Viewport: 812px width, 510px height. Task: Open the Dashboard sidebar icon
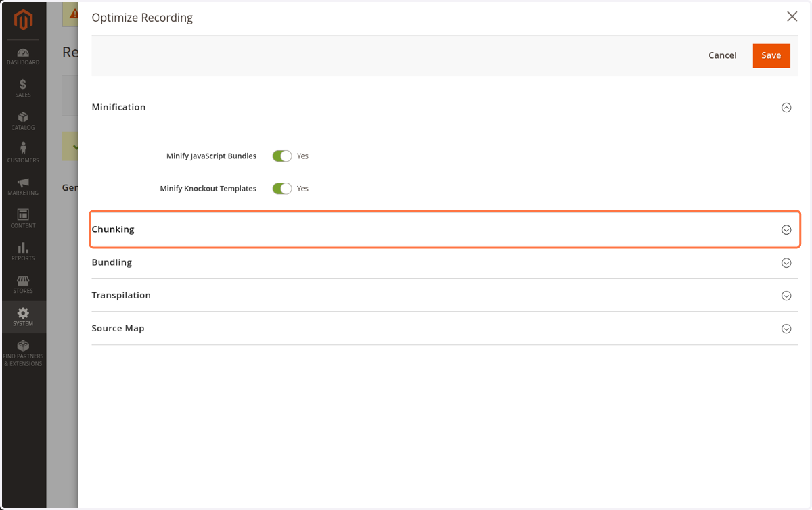point(23,57)
